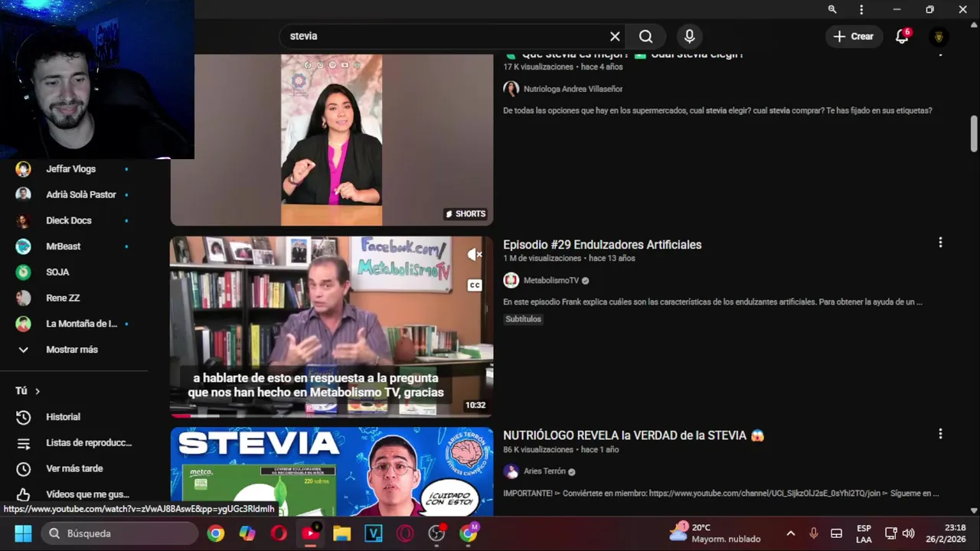Unmute the Endulzadores preview video
This screenshot has height=551, width=980.
(475, 255)
